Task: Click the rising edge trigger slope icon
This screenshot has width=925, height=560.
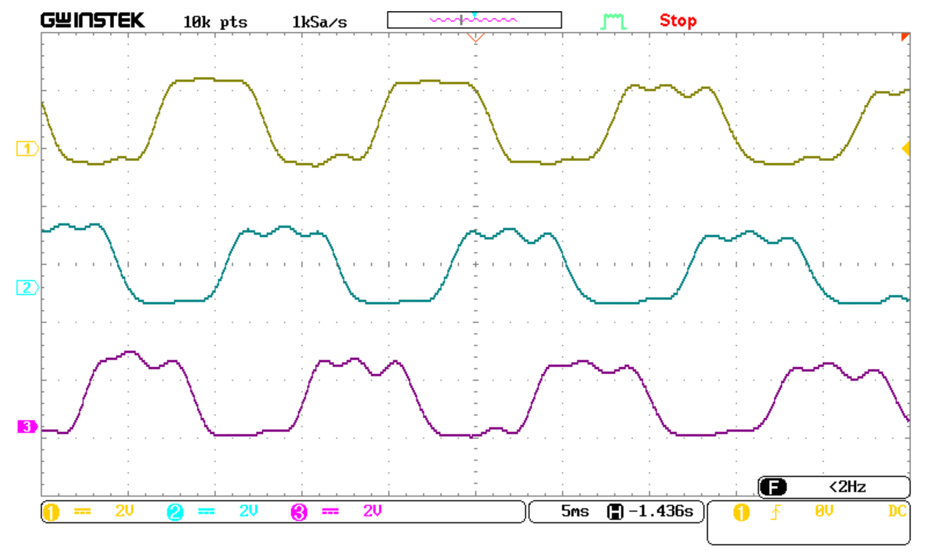Action: [x=775, y=512]
